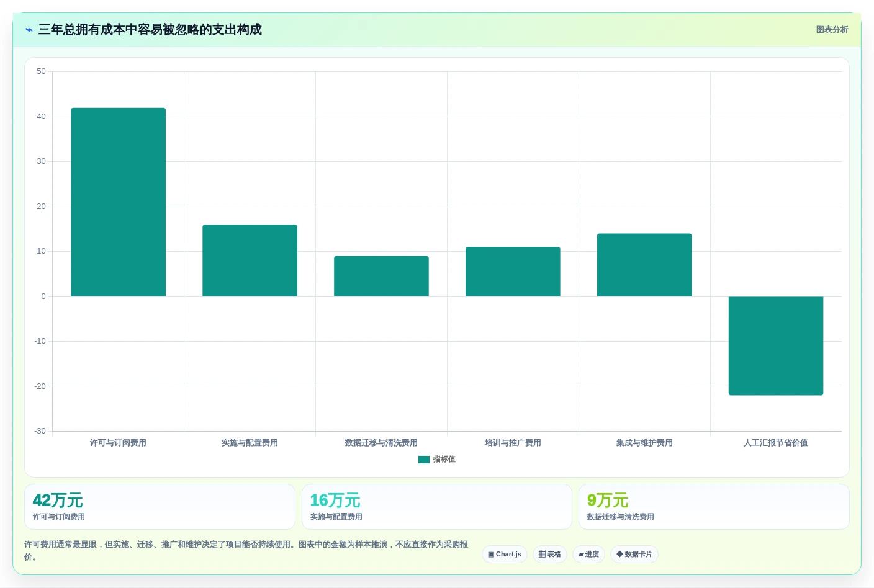Image resolution: width=874 pixels, height=588 pixels.
Task: Open the 16万元 data card
Action: tap(437, 507)
